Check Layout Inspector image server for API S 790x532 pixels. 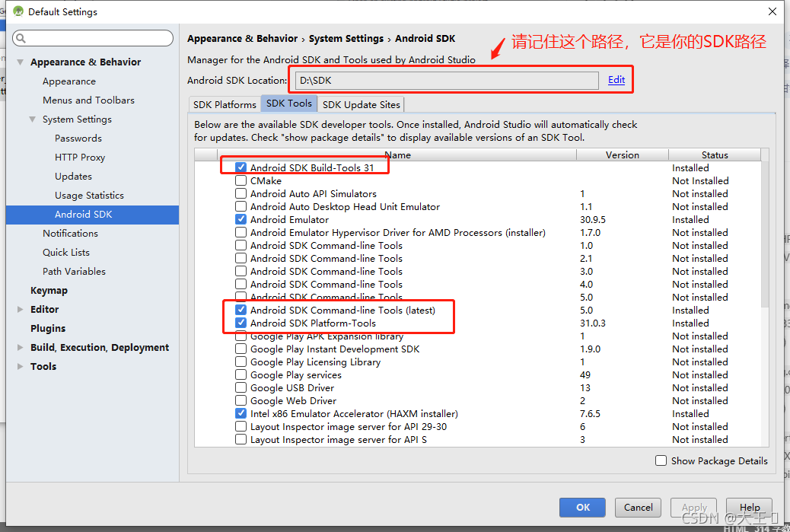pos(241,439)
